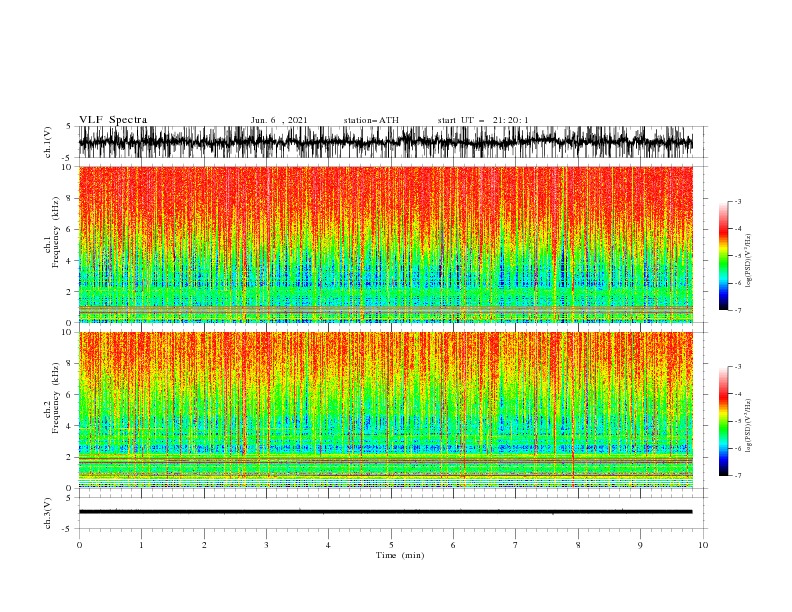Click the 'ch.3(V)' y-axis label
Viewport: 792px width, 612px height.
tap(48, 513)
